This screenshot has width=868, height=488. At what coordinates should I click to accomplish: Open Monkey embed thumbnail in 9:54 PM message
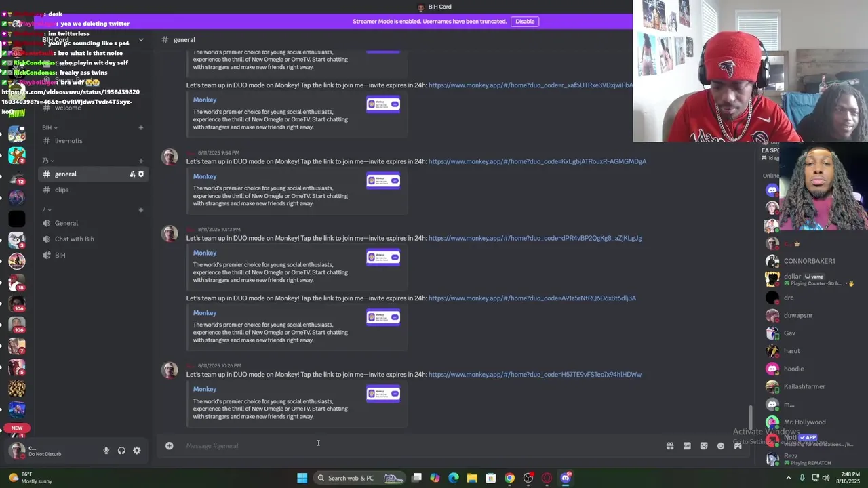coord(383,181)
